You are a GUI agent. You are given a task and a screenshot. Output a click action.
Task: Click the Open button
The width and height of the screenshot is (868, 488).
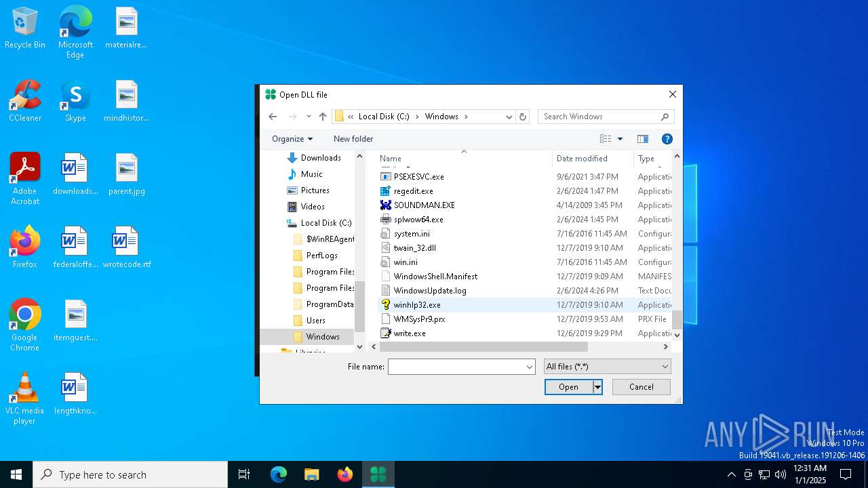click(x=568, y=387)
